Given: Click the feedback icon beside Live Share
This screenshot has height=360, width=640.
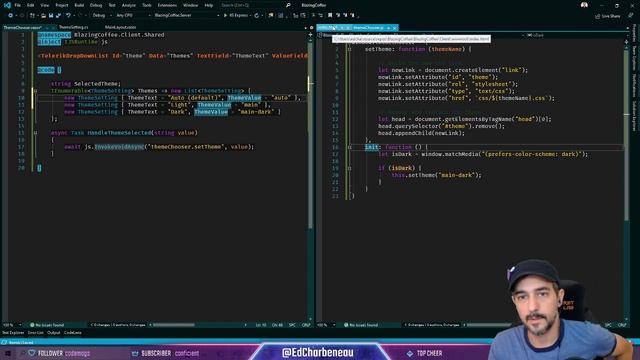Looking at the screenshot, I should [x=631, y=16].
